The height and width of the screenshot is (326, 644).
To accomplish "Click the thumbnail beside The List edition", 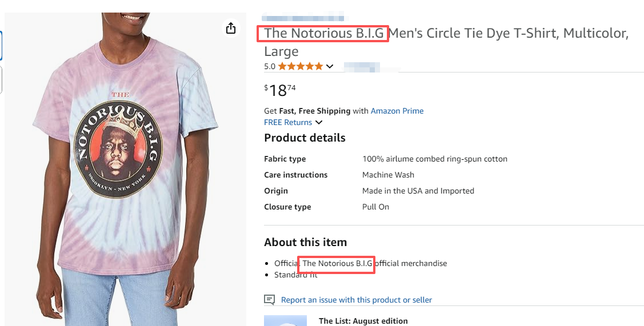I will pos(285,321).
